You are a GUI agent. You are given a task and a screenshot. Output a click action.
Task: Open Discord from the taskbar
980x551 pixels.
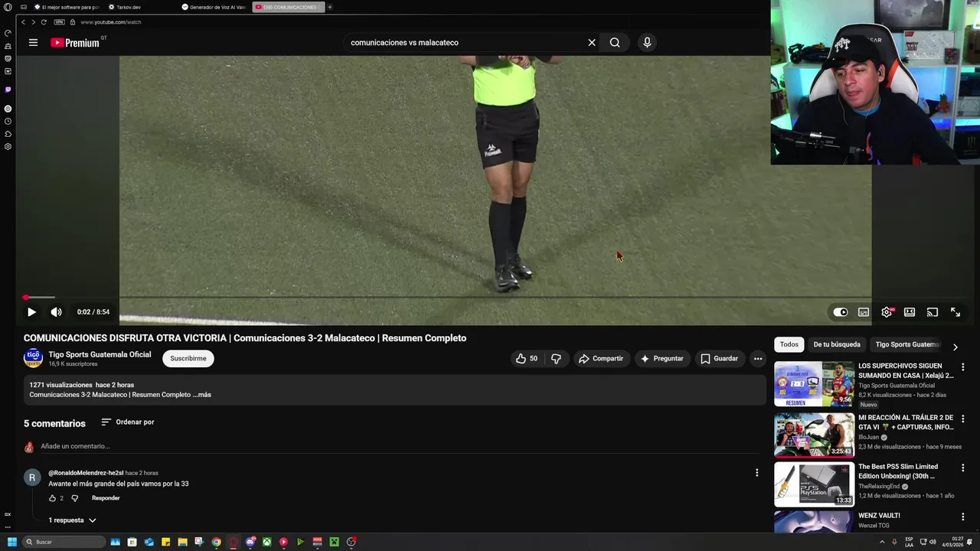tap(250, 542)
